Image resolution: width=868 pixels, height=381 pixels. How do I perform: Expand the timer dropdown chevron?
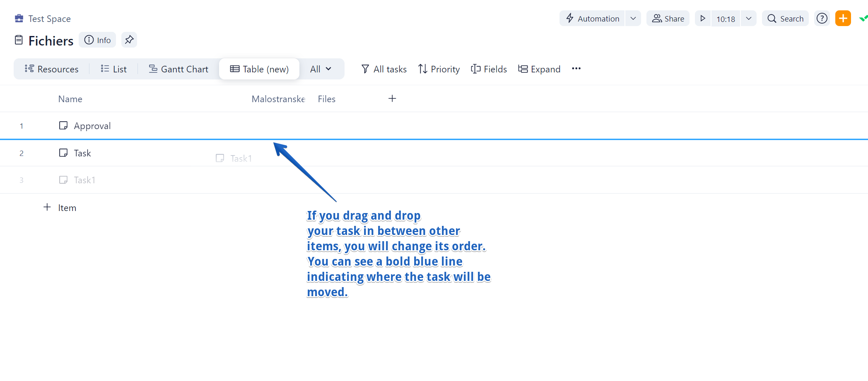(x=748, y=19)
